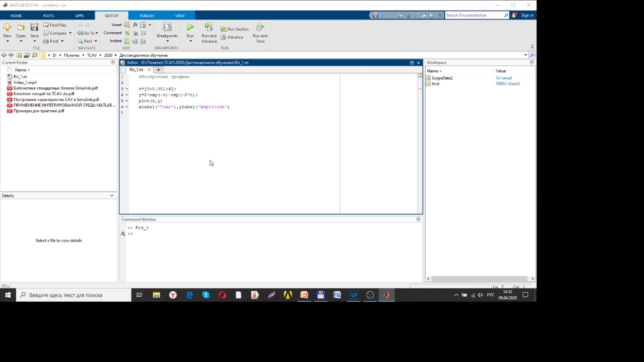Image resolution: width=644 pixels, height=362 pixels.
Task: Click the plus button to add a new editor tab
Action: (x=158, y=70)
